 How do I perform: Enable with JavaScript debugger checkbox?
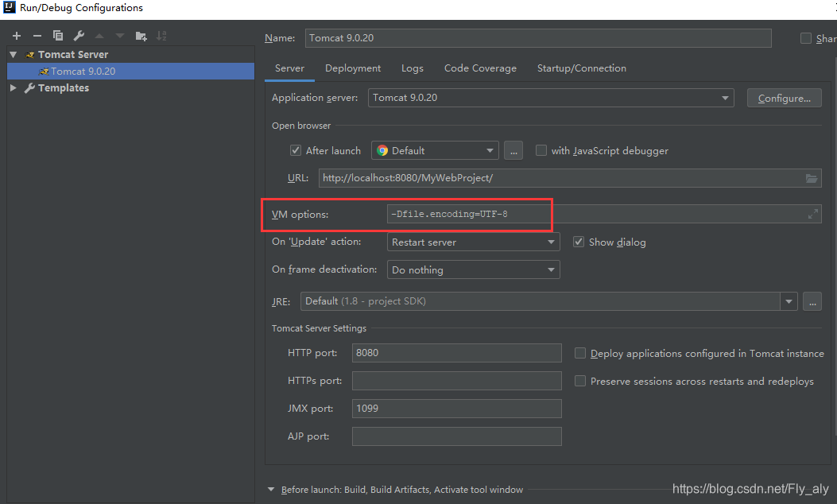click(x=541, y=150)
